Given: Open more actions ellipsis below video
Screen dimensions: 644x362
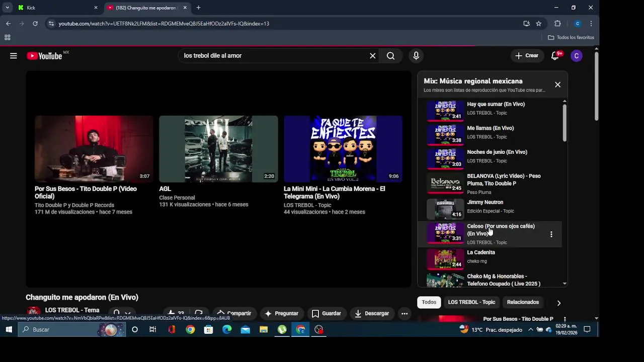Looking at the screenshot, I should click(404, 313).
